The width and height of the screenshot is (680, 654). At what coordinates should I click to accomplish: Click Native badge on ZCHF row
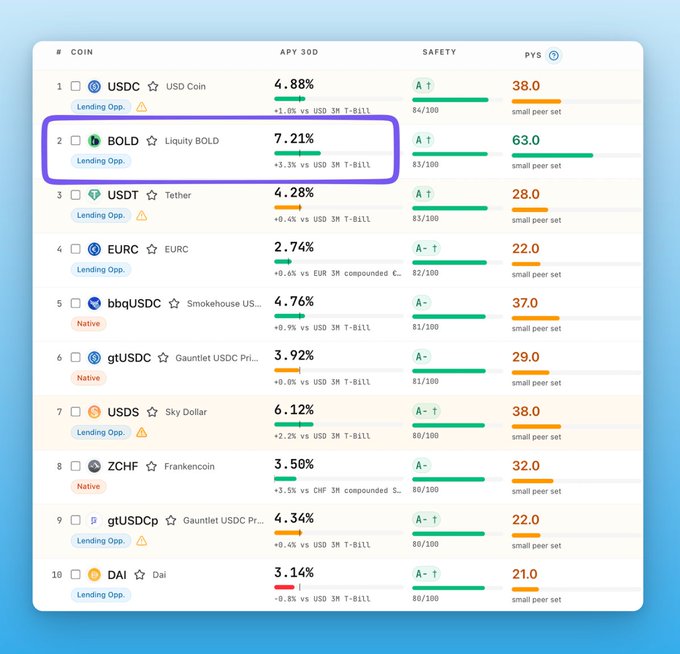coord(88,486)
